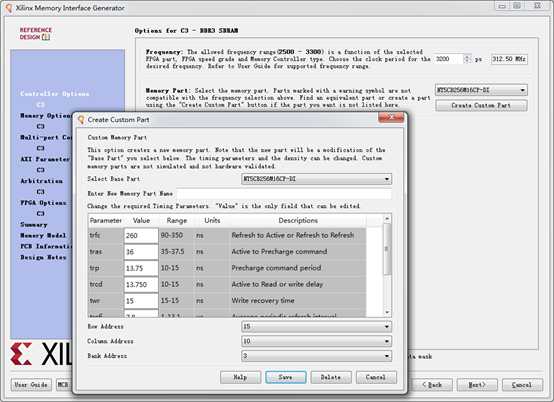Click 'Active to Read or write delay' description
The image size is (554, 402).
click(277, 284)
